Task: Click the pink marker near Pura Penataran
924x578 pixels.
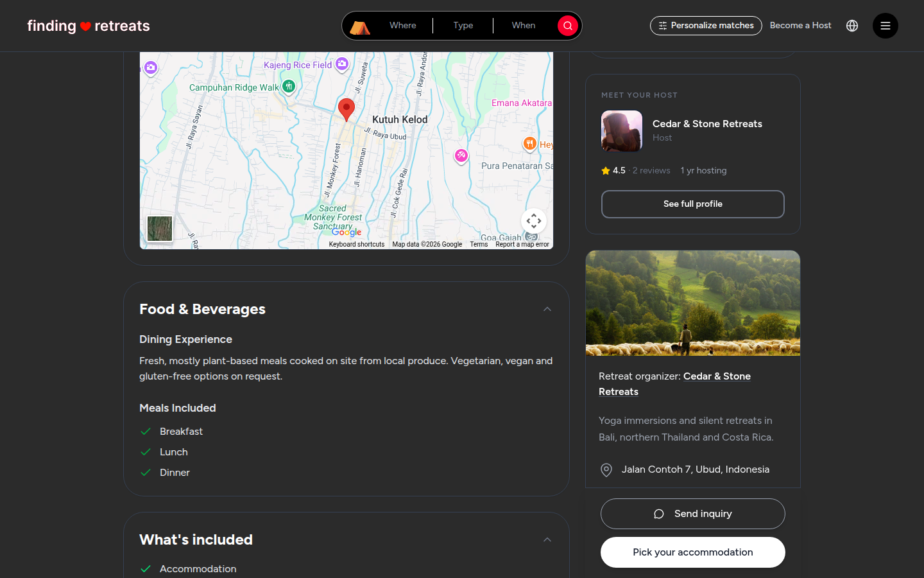Action: click(461, 156)
